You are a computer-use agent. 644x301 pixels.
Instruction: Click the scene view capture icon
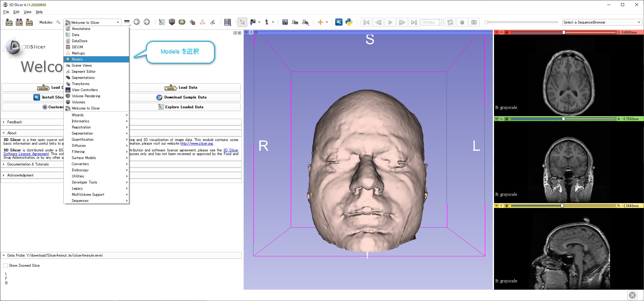coord(295,22)
